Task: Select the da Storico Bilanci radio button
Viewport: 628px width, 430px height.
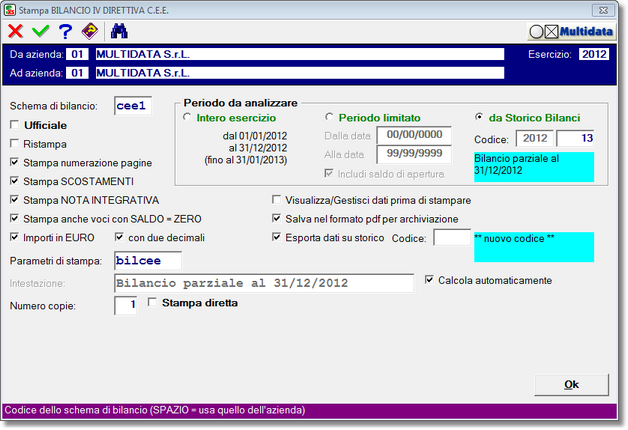Action: pos(479,117)
